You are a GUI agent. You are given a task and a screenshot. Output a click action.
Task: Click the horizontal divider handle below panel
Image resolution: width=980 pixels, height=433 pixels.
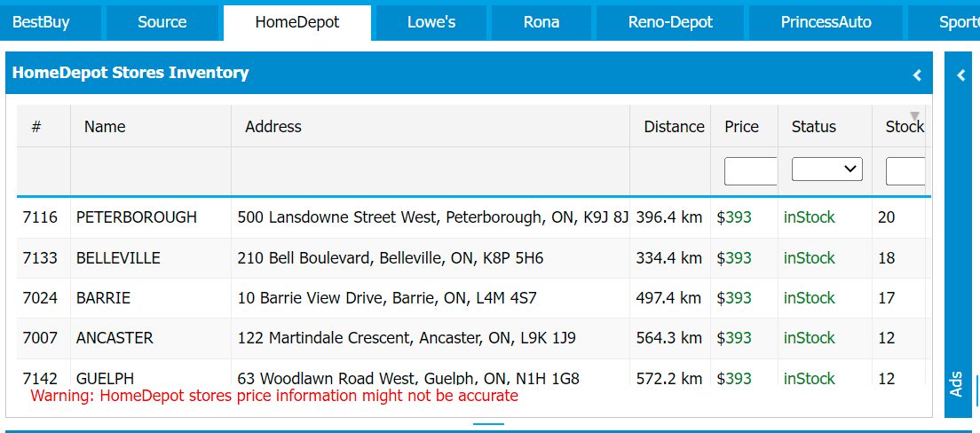(489, 424)
